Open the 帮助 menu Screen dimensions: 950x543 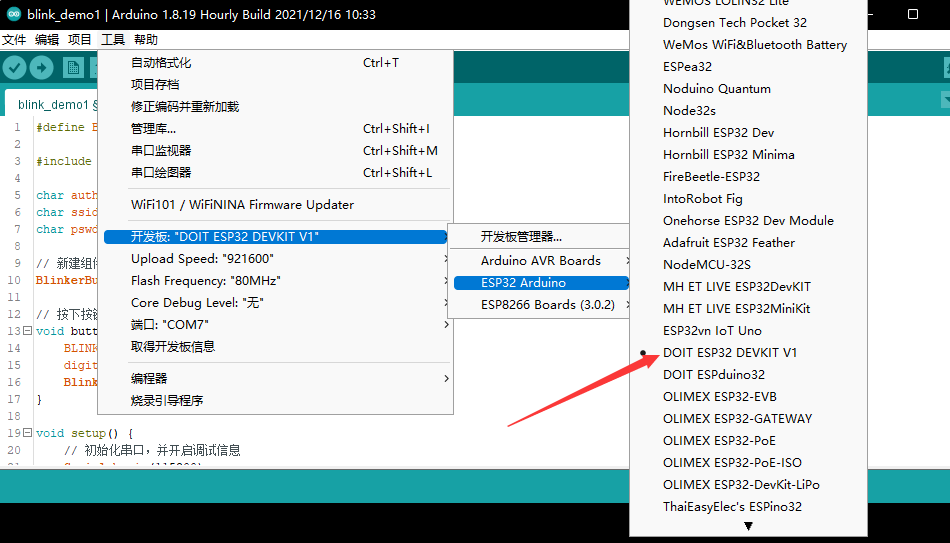(x=145, y=39)
